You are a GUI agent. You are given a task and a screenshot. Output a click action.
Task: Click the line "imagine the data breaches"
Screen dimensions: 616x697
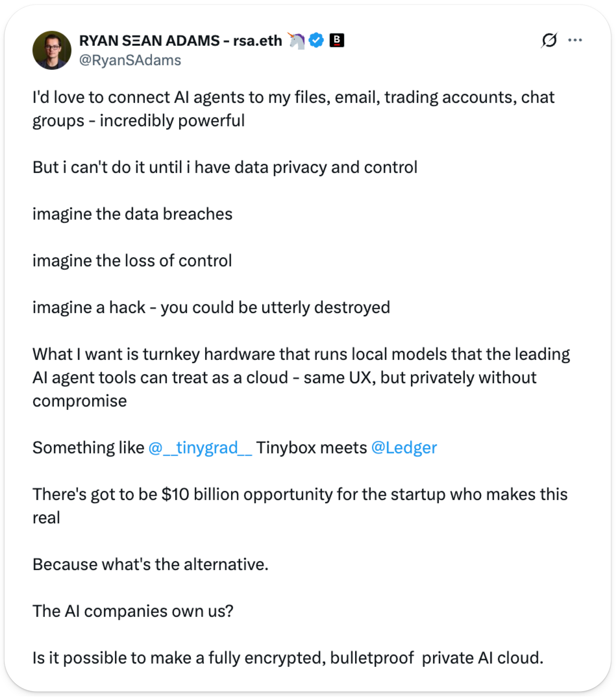pos(132,214)
